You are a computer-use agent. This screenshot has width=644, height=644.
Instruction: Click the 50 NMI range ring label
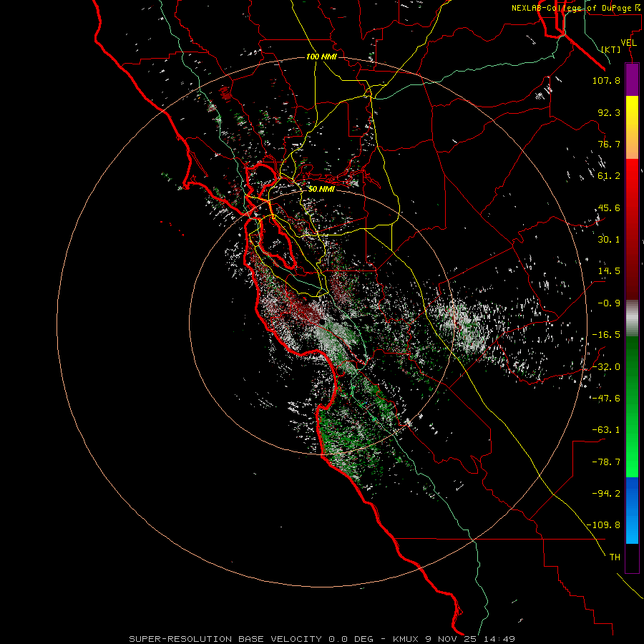pos(321,189)
